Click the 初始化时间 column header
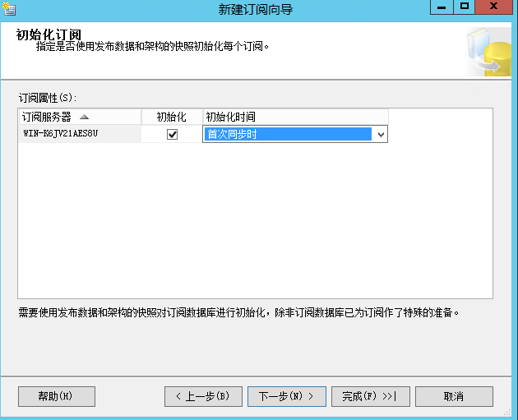The height and width of the screenshot is (420, 518). click(296, 117)
